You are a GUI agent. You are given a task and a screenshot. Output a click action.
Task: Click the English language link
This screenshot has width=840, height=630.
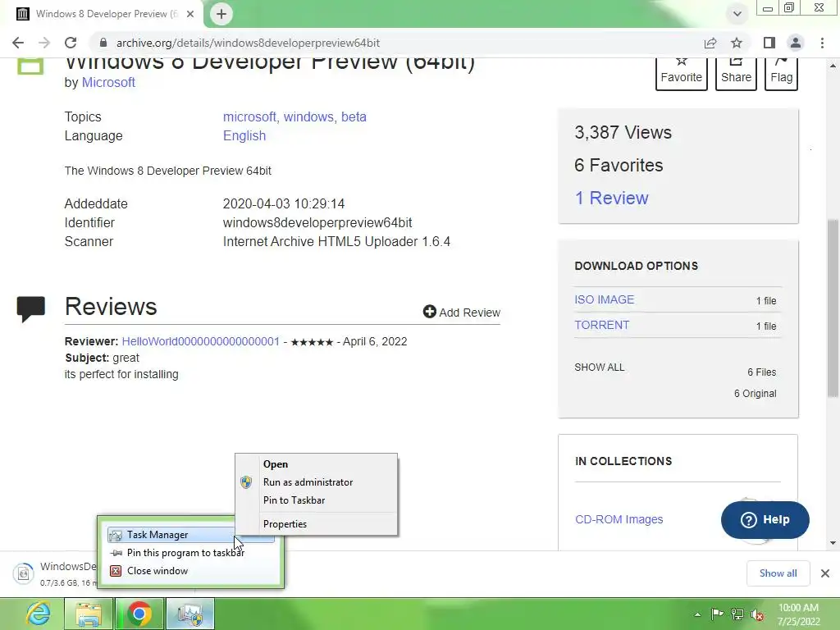coord(244,136)
